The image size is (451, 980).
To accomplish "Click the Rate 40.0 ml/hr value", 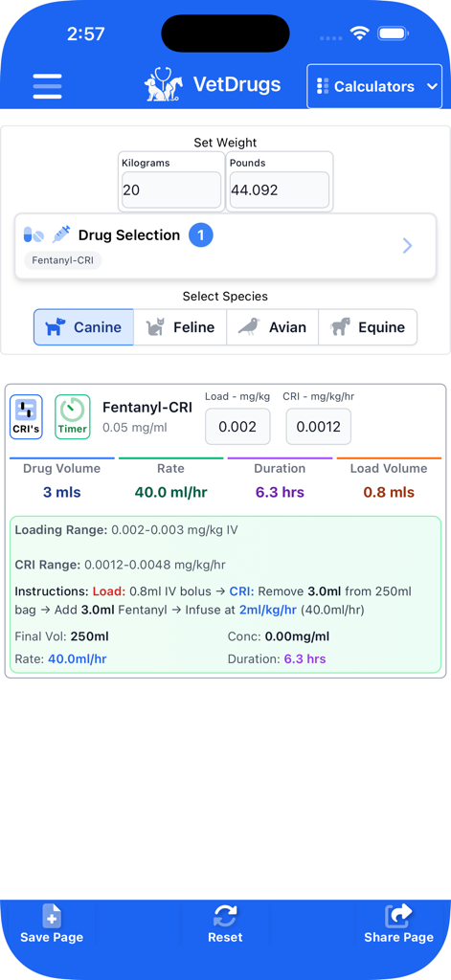I will (x=170, y=493).
